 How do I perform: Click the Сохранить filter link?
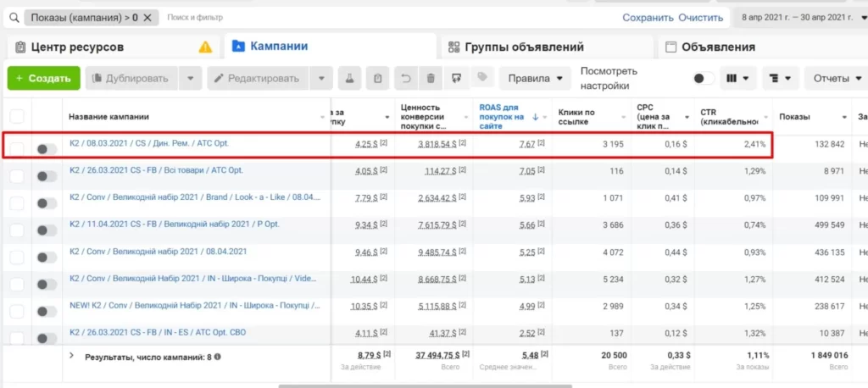648,18
